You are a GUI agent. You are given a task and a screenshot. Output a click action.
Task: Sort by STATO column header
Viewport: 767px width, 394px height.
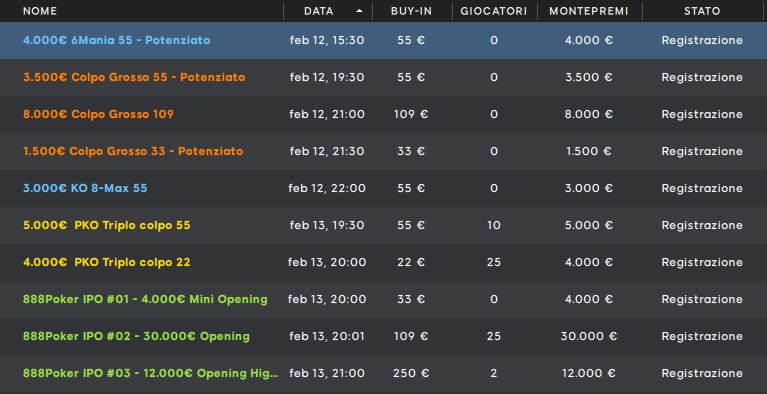coord(702,11)
